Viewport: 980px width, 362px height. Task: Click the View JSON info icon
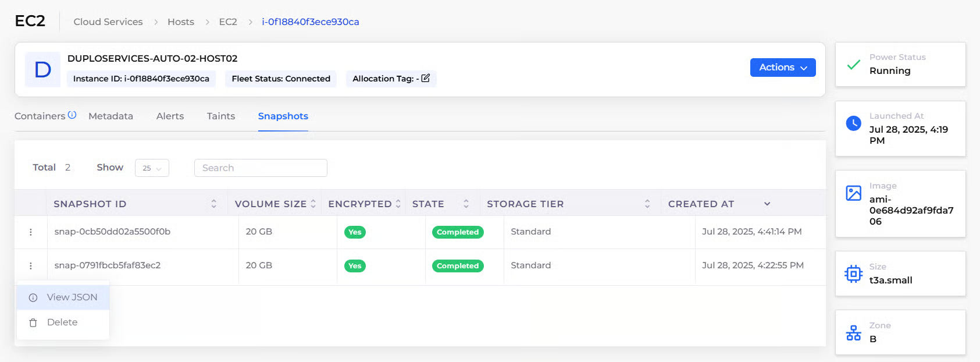(33, 297)
